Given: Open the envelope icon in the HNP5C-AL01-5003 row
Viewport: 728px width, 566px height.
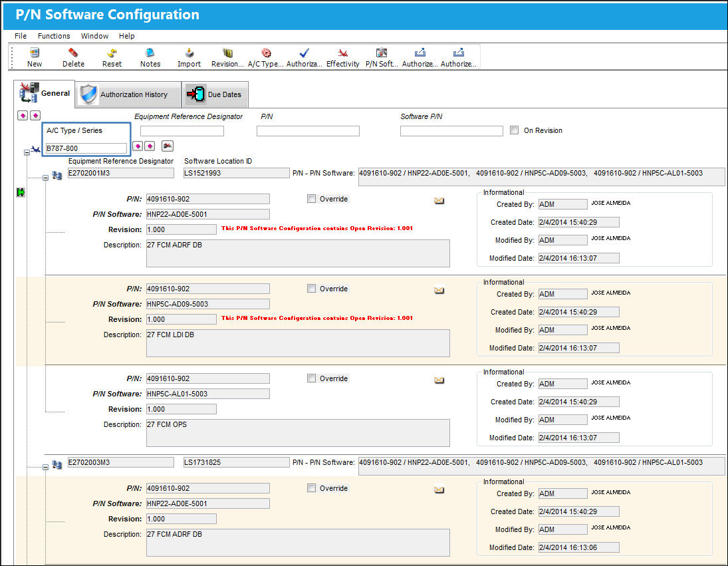Looking at the screenshot, I should pyautogui.click(x=439, y=380).
